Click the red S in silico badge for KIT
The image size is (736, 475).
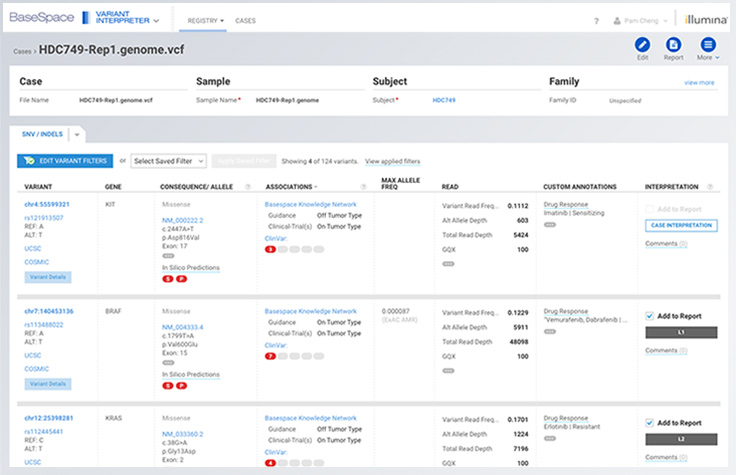(x=167, y=280)
